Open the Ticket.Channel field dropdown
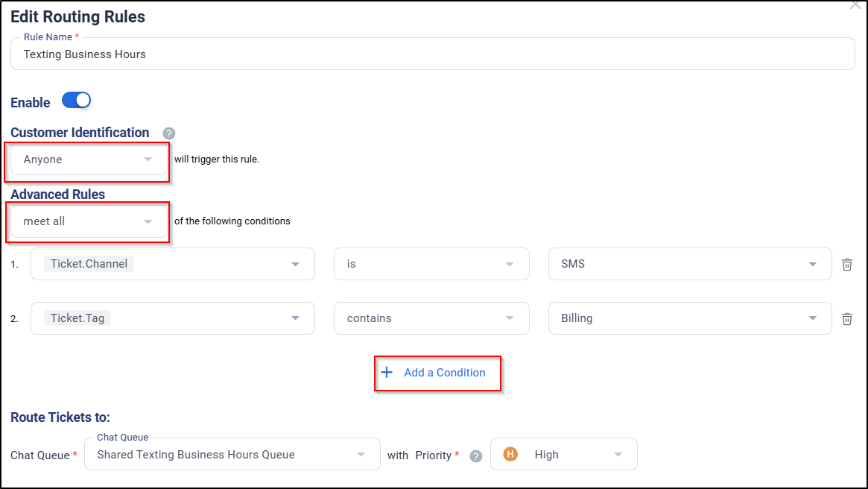868x489 pixels. [173, 264]
